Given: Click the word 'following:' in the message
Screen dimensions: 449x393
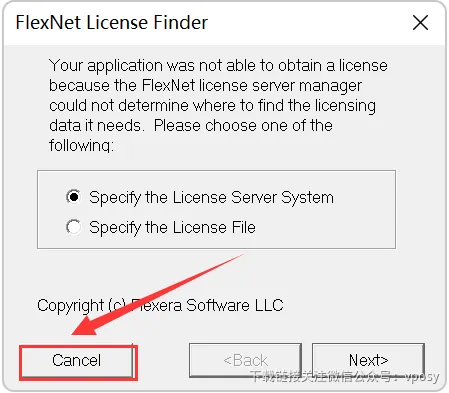Looking at the screenshot, I should [81, 145].
